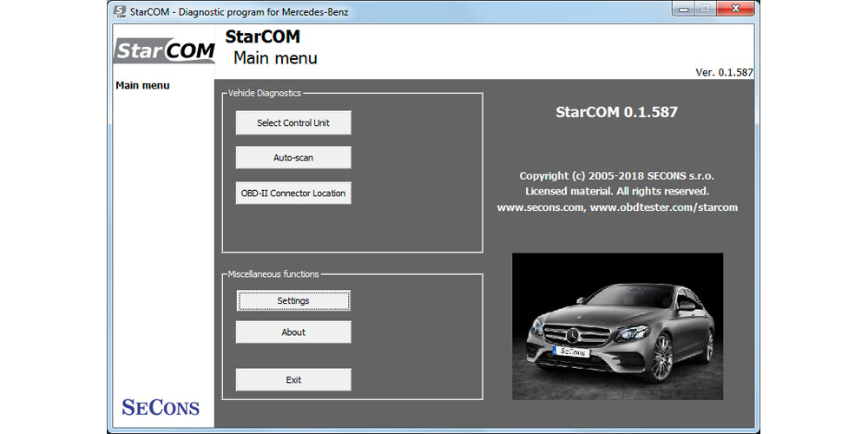This screenshot has height=434, width=868.
Task: Open the About dialog
Action: [293, 332]
